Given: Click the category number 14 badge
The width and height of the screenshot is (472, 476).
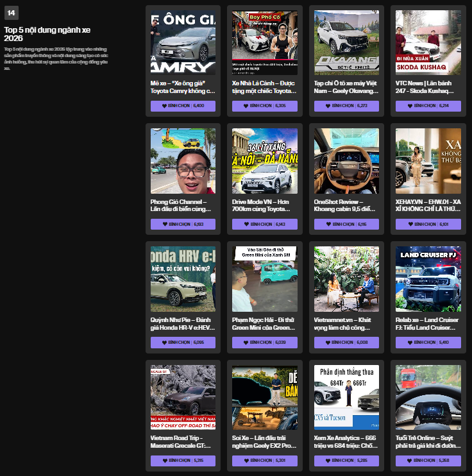Looking at the screenshot, I should click(12, 13).
